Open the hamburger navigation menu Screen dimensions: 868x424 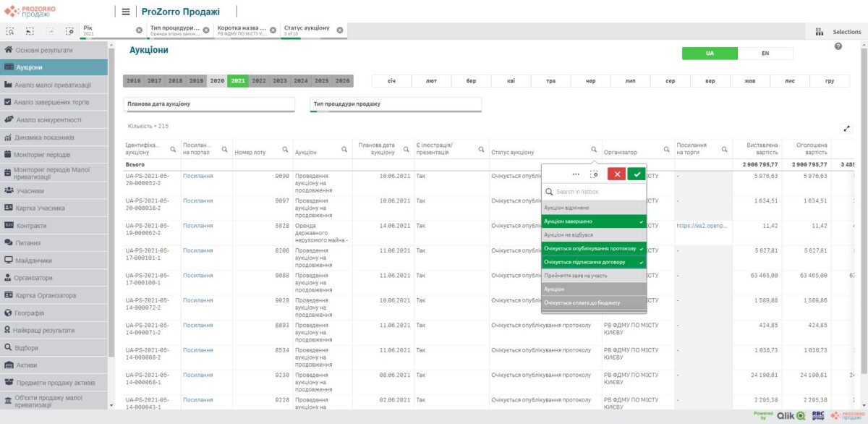[x=125, y=12]
